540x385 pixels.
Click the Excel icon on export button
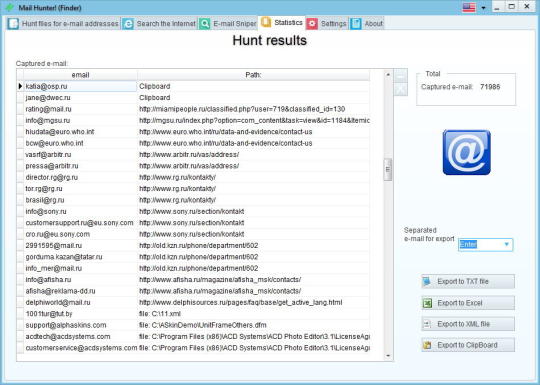[x=427, y=303]
